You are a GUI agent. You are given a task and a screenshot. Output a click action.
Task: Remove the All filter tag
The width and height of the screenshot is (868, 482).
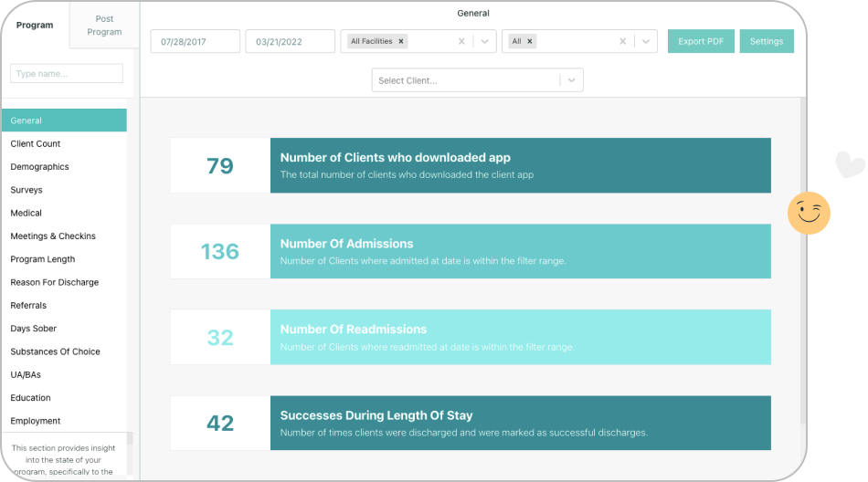pyautogui.click(x=530, y=42)
